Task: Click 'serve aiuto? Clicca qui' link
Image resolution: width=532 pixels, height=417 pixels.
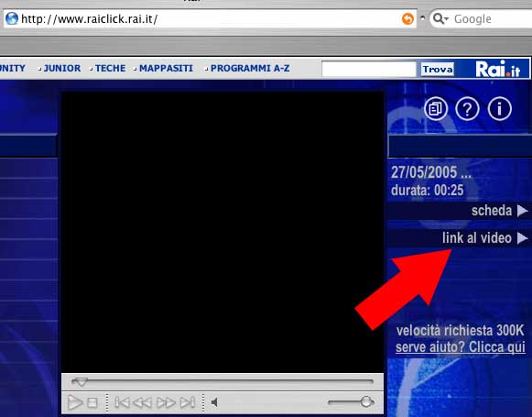Action: pyautogui.click(x=461, y=347)
